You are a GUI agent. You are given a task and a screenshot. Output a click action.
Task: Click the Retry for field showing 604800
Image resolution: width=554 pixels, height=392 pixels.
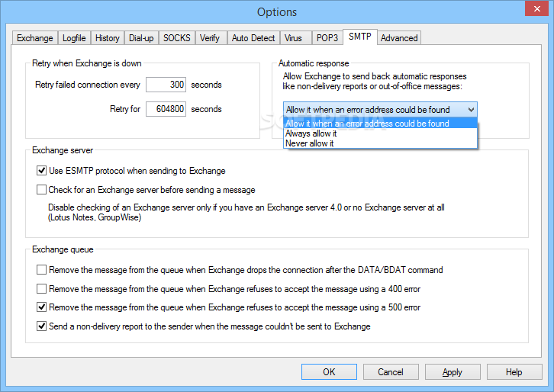click(166, 109)
